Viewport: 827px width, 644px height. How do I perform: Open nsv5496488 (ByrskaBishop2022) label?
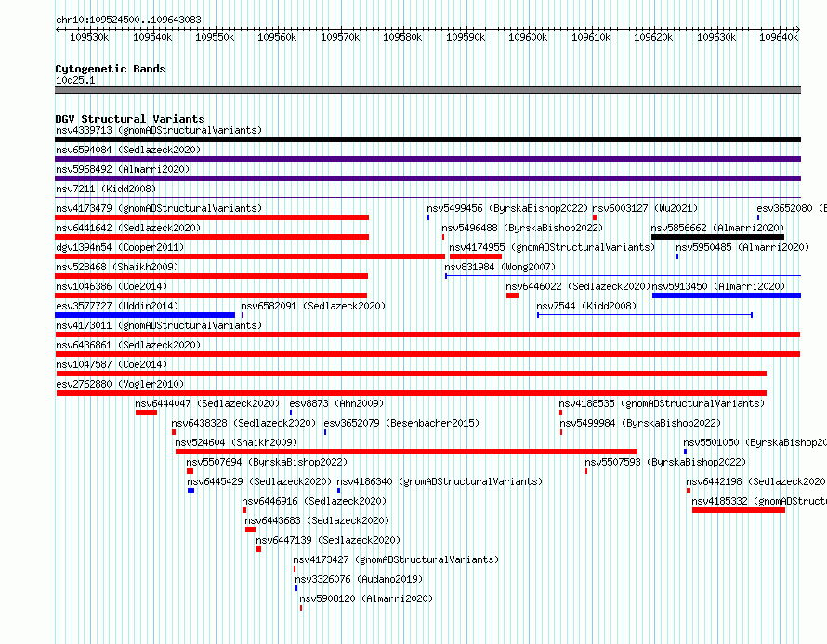[x=522, y=228]
